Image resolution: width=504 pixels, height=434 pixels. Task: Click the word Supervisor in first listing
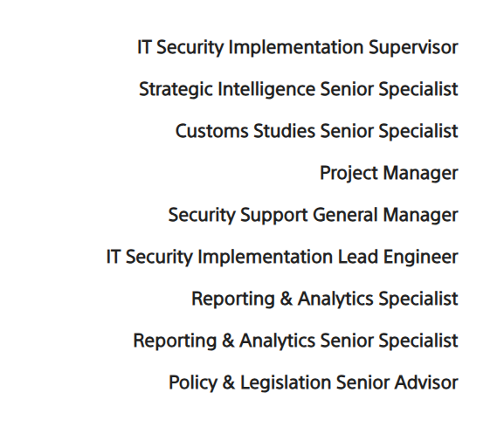pos(413,47)
